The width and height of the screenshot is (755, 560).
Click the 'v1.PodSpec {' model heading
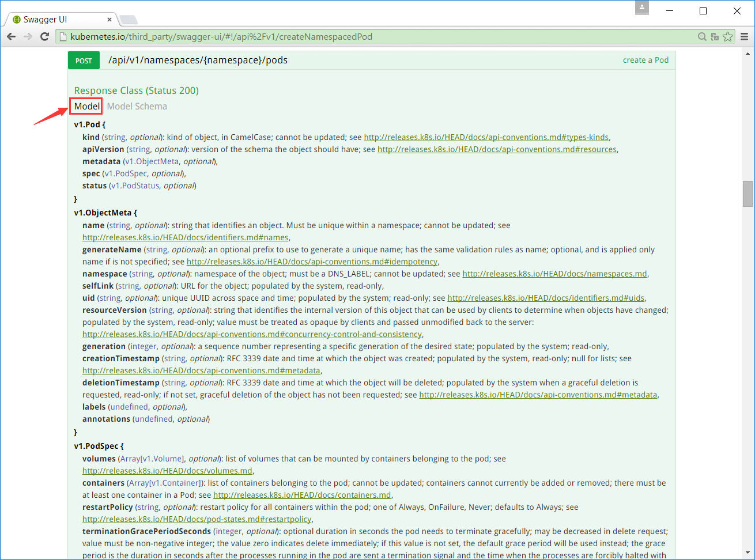pos(99,446)
